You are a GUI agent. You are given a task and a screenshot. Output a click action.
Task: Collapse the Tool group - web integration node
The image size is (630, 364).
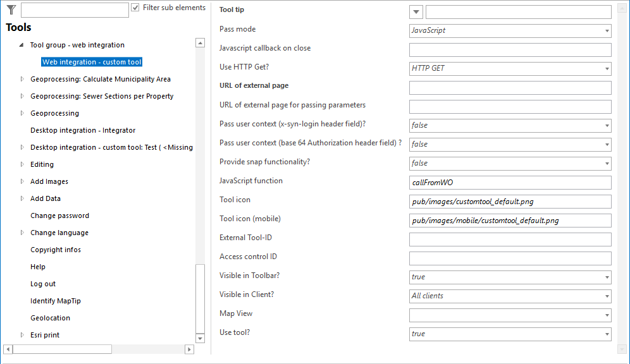21,45
